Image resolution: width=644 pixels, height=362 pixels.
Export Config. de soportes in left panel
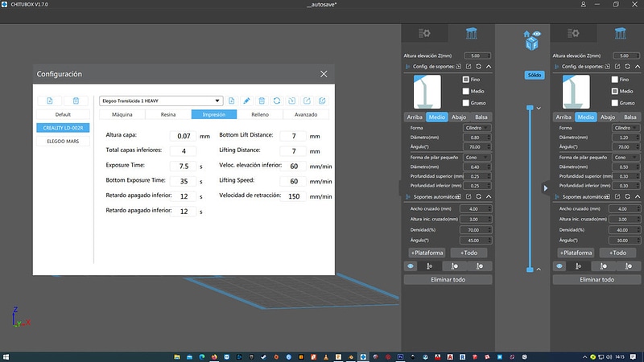[x=469, y=66]
